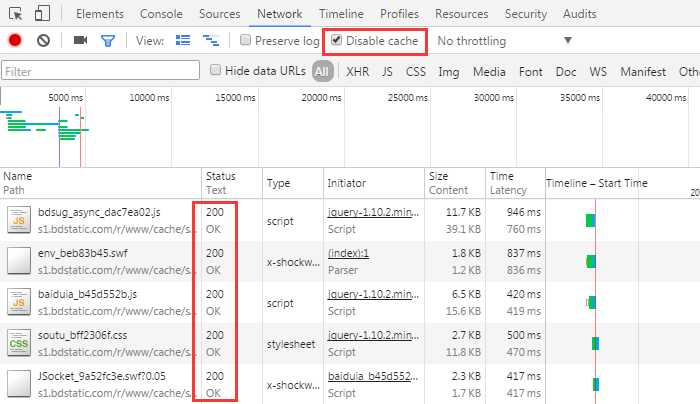
Task: Click into the Filter text field
Action: (x=100, y=71)
